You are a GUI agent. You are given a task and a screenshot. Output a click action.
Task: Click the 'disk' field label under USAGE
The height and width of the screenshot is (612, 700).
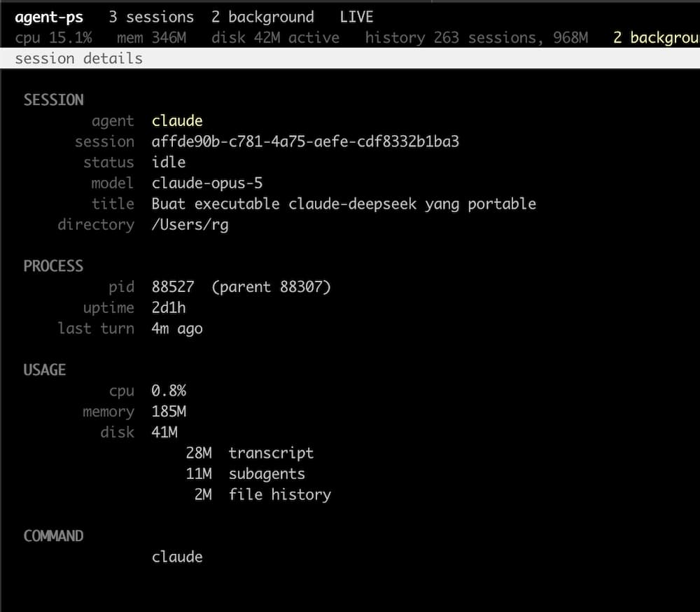tap(118, 433)
